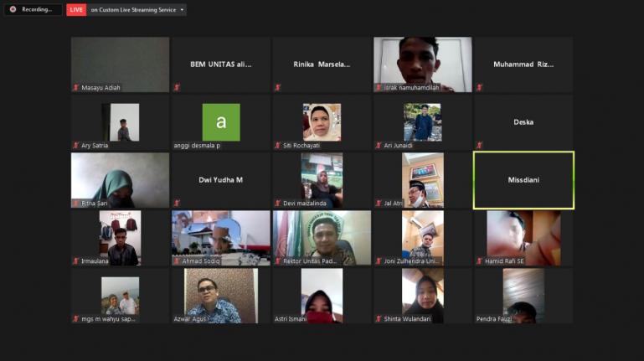This screenshot has height=361, width=644.
Task: Click muted mic icon on BEM UNITAS tile
Action: pos(177,87)
